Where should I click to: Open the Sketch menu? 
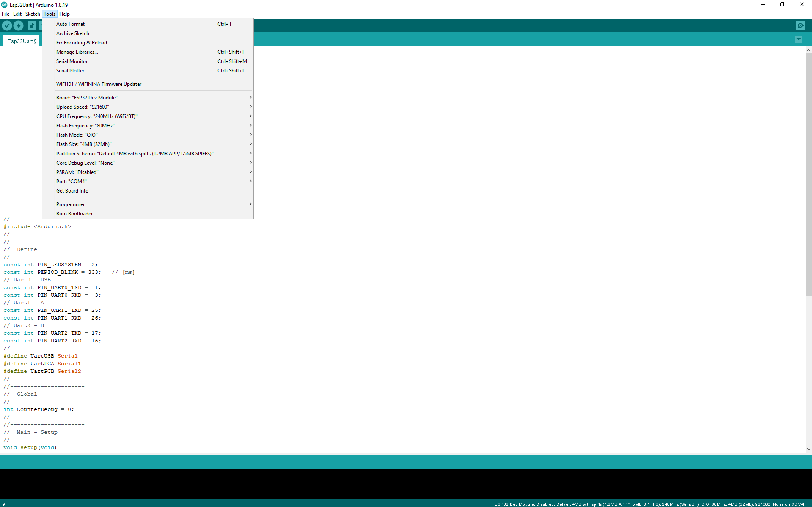pyautogui.click(x=33, y=14)
